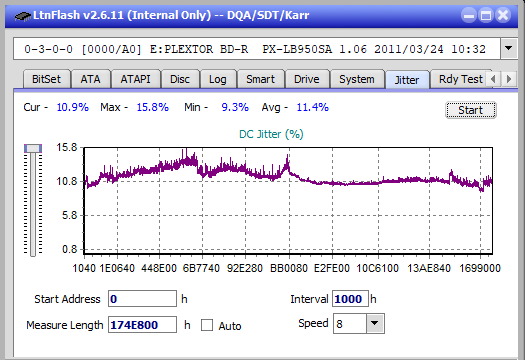Click the vertical jitter scale slider handle
This screenshot has width=525, height=360.
(x=33, y=148)
